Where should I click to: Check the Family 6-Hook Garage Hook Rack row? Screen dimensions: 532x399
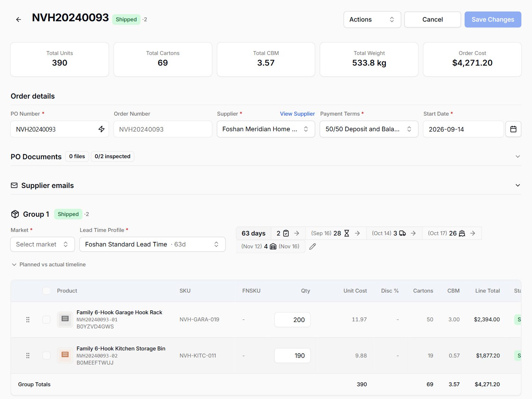click(46, 320)
